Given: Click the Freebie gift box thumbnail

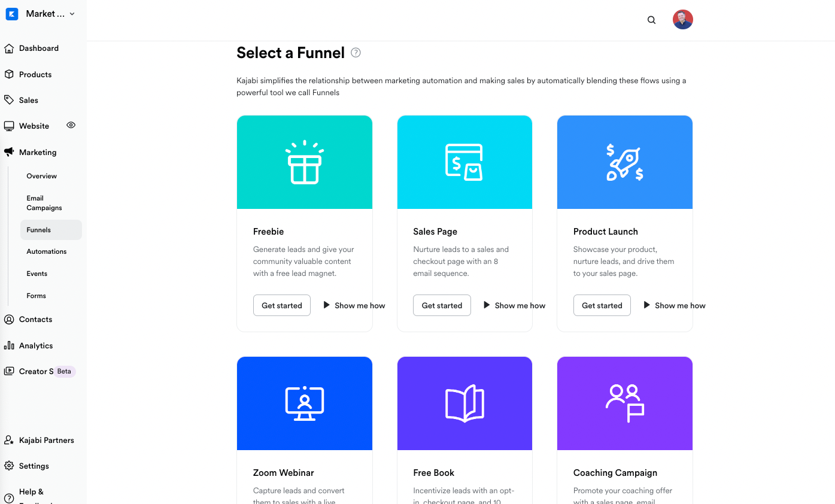Looking at the screenshot, I should coord(305,162).
